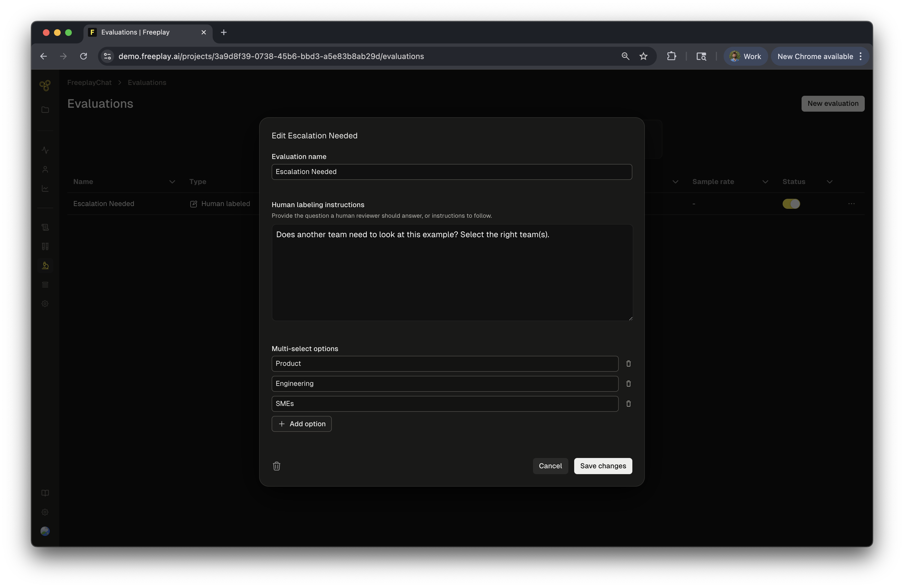Viewport: 904px width, 588px height.
Task: Toggle the Escalation Needed status switch
Action: tap(791, 204)
